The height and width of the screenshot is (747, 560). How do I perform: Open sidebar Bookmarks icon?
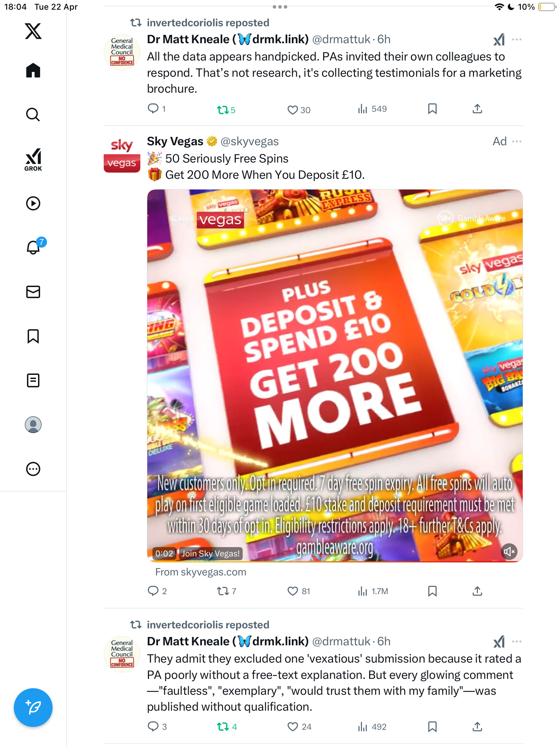(x=33, y=336)
